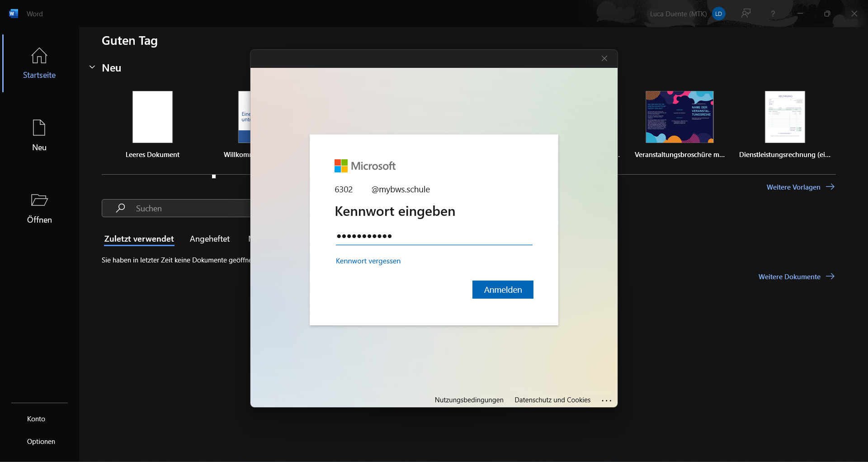
Task: Open the Startseite home icon
Action: coord(39,56)
